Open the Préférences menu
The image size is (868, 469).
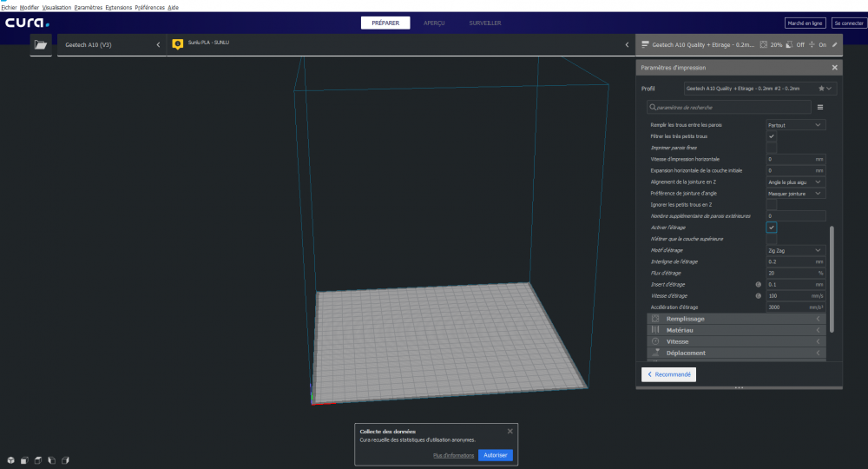149,7
